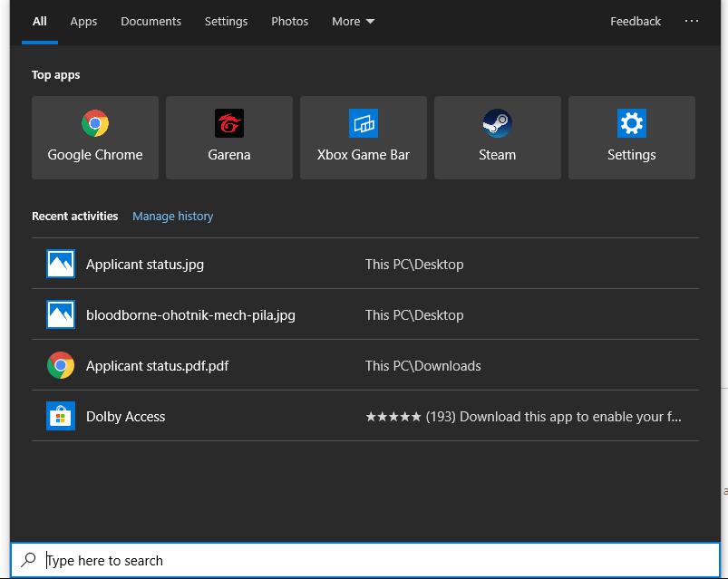Launch Steam from Top apps
728x579 pixels.
point(497,136)
